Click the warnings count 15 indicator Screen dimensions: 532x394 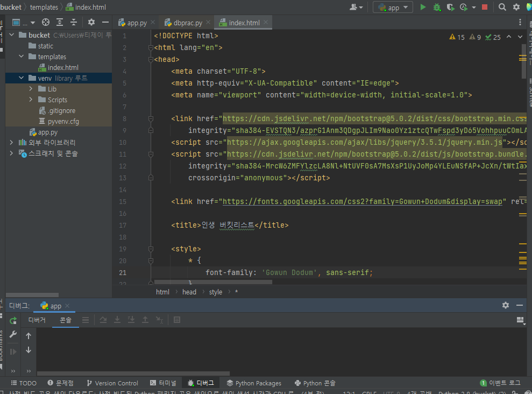tap(457, 37)
